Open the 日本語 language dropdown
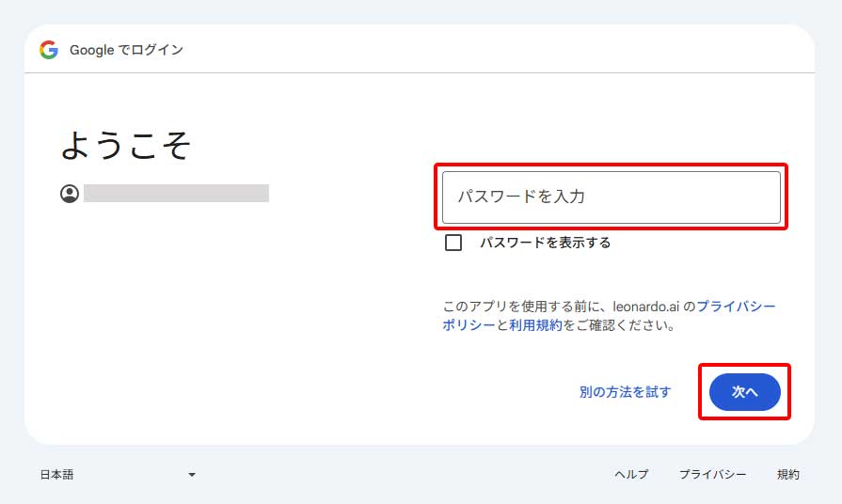 pos(118,475)
